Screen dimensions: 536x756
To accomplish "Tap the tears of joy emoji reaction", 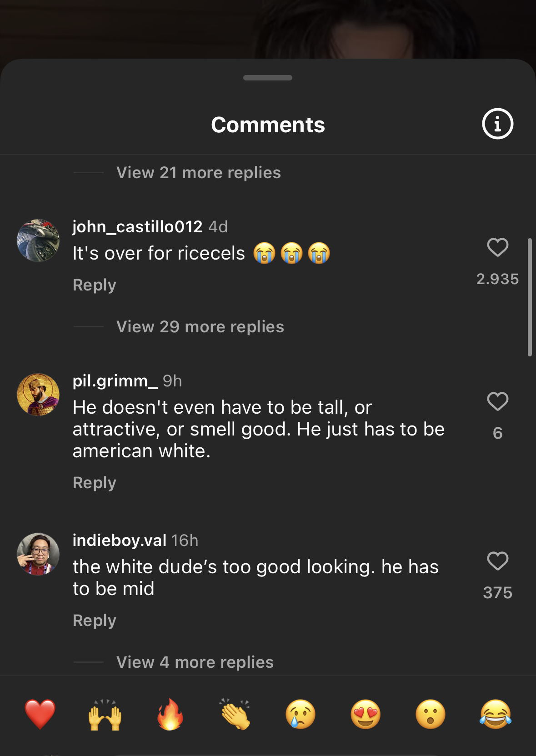I will point(496,714).
